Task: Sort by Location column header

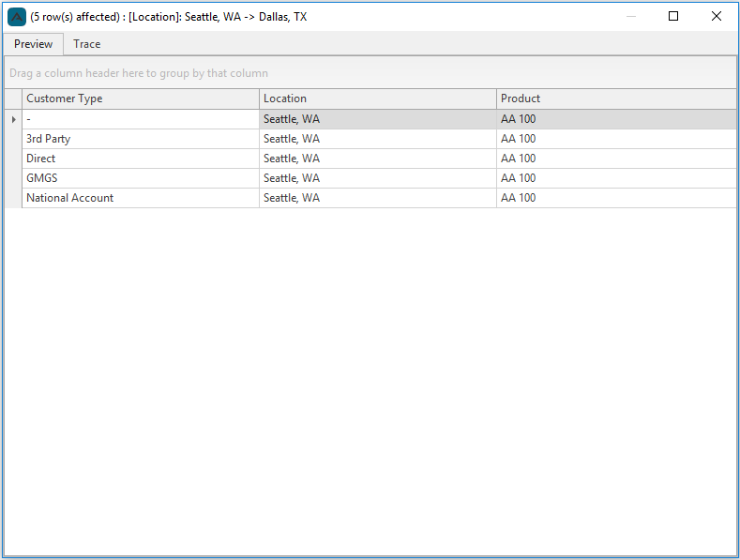Action: pyautogui.click(x=378, y=98)
